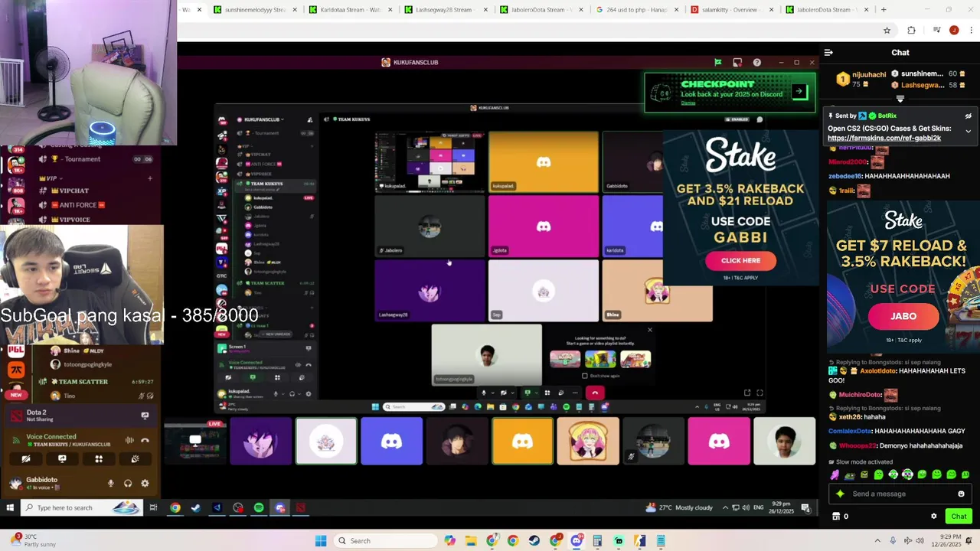Open Discord user settings gear
Image resolution: width=980 pixels, height=551 pixels.
coord(145,484)
